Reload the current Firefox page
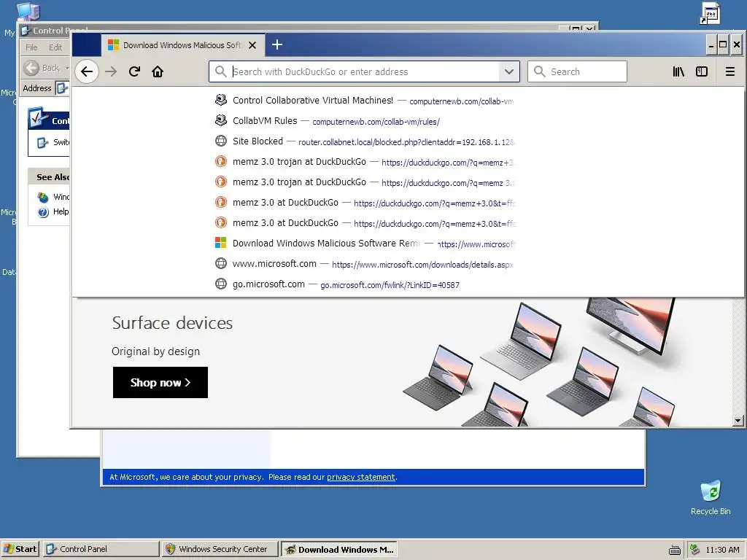 (134, 72)
